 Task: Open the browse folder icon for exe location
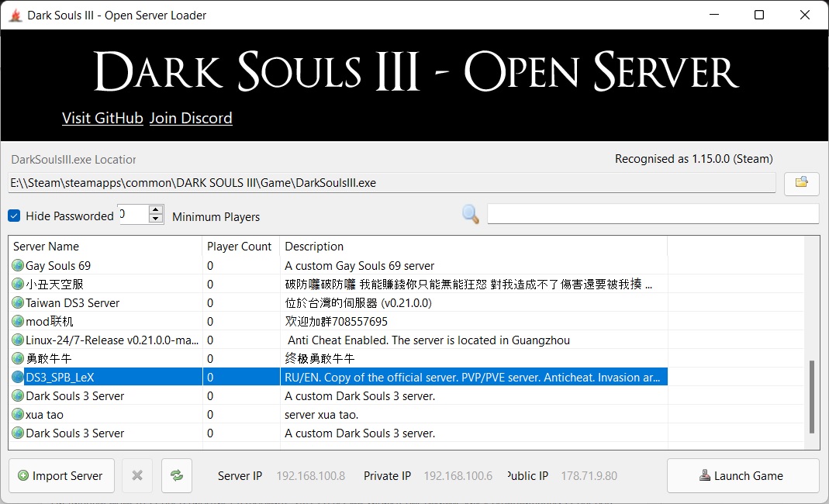[802, 183]
